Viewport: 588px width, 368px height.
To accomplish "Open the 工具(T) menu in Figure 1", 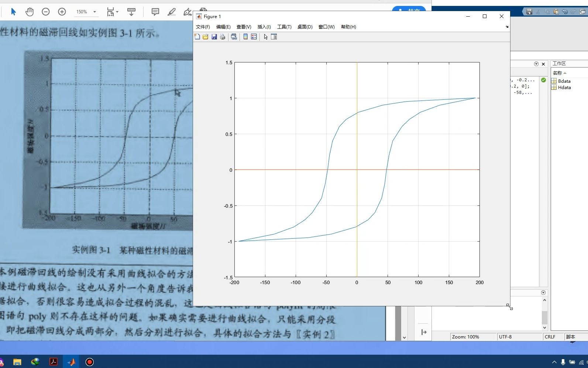I will tap(284, 27).
